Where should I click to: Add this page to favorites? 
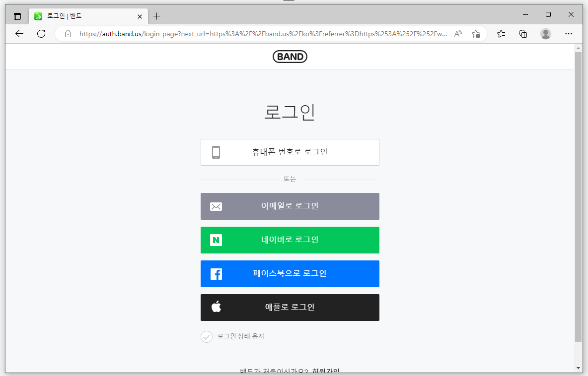476,34
